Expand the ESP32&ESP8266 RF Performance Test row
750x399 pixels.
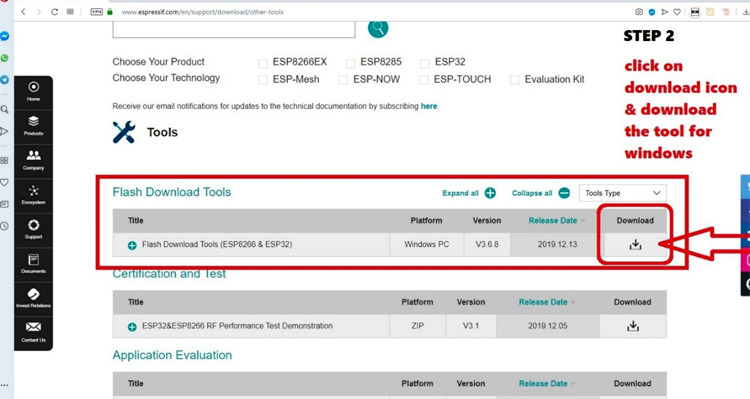pyautogui.click(x=132, y=327)
